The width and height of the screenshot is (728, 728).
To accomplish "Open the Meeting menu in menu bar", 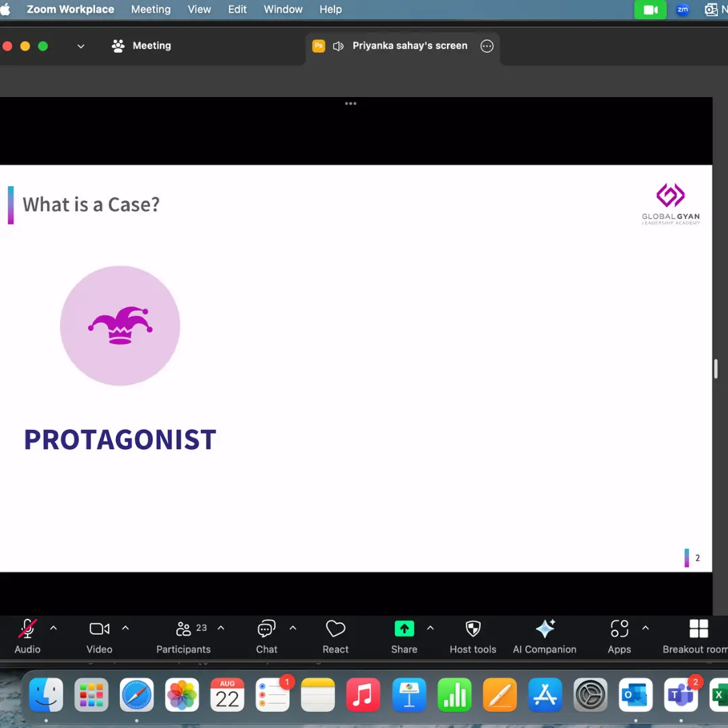I will tap(150, 9).
